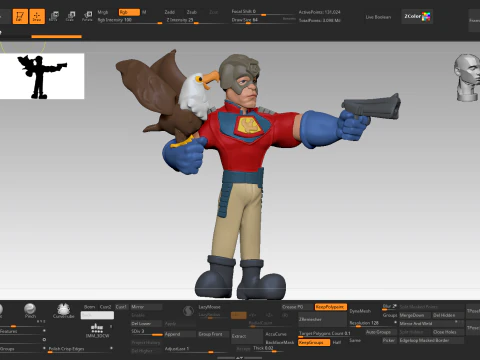Viewport: 480px width, 360px height.
Task: Toggle the KeepPolypaint option
Action: coord(331,307)
